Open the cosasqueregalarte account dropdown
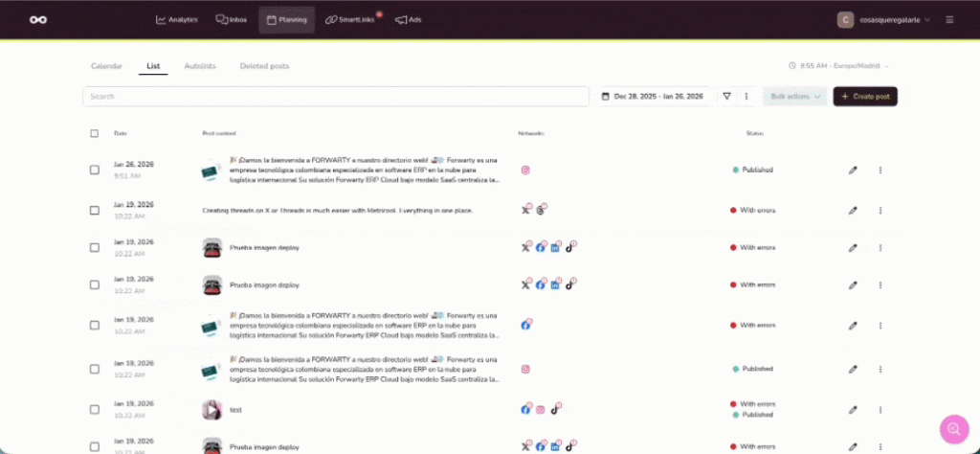 883,19
